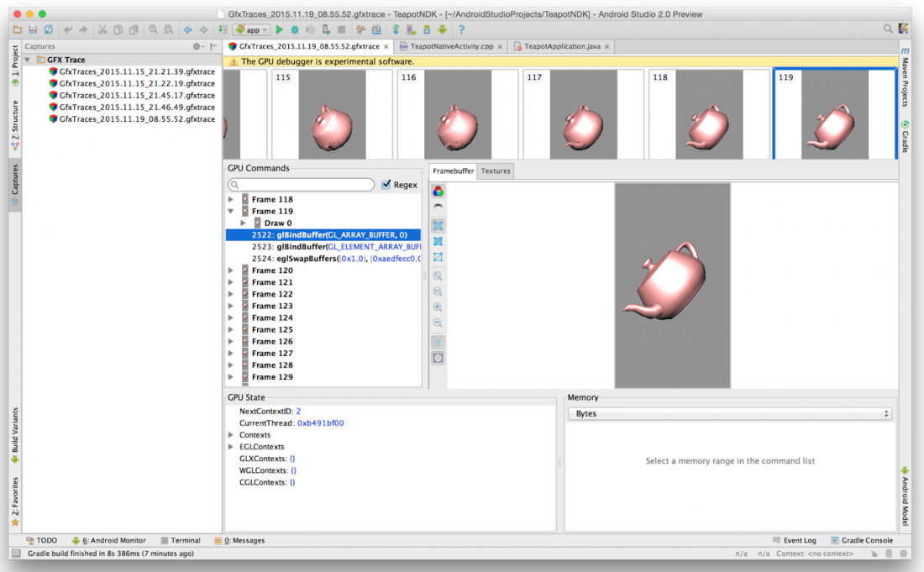Select wireframe-only rendering mode icon
Screen dimensions: 924x572
point(438,257)
